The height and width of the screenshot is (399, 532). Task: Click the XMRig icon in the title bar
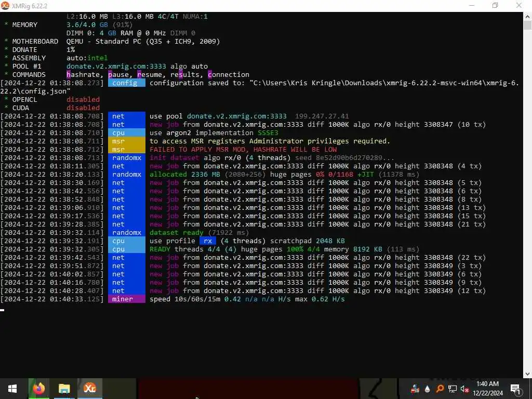click(5, 6)
